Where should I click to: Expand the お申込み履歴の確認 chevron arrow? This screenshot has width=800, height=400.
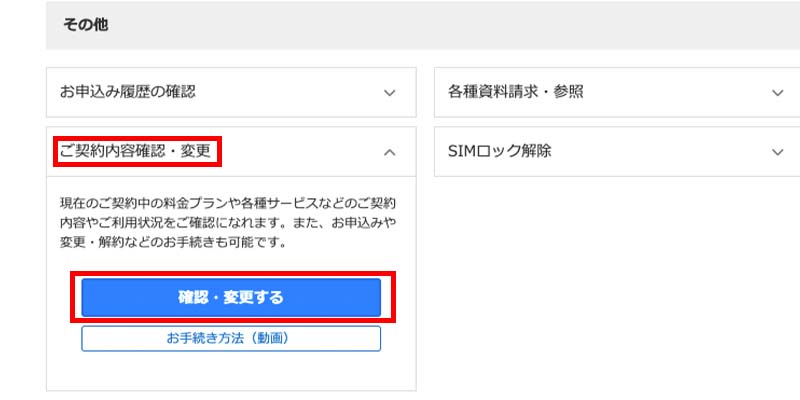tap(389, 93)
